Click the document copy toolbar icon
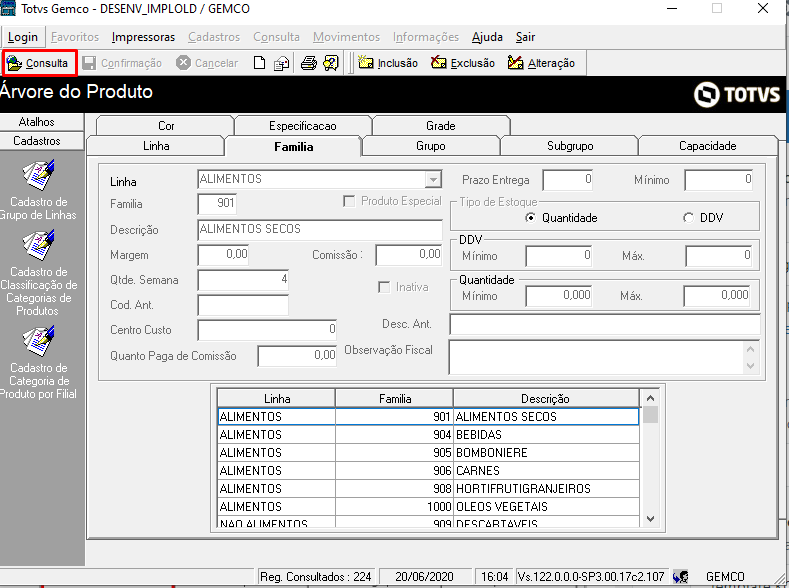789x588 pixels. point(281,63)
